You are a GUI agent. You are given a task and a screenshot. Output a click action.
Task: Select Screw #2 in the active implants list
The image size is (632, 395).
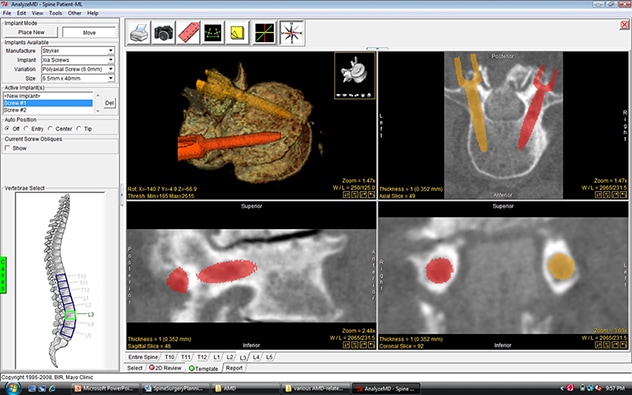pyautogui.click(x=48, y=110)
